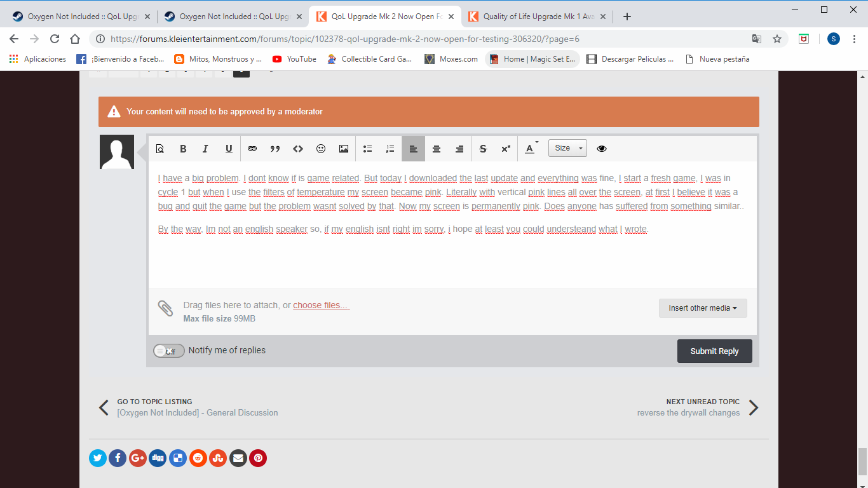868x488 pixels.
Task: Insert bulleted list in reply
Action: pyautogui.click(x=367, y=149)
